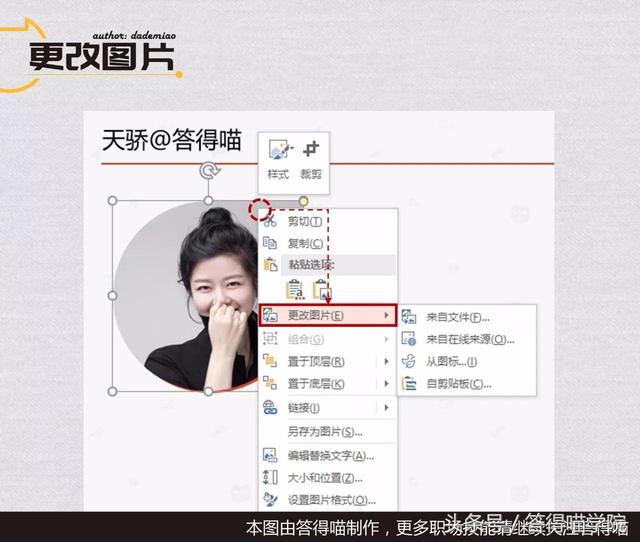Click the from-file picture icon
The width and height of the screenshot is (640, 542).
(409, 317)
